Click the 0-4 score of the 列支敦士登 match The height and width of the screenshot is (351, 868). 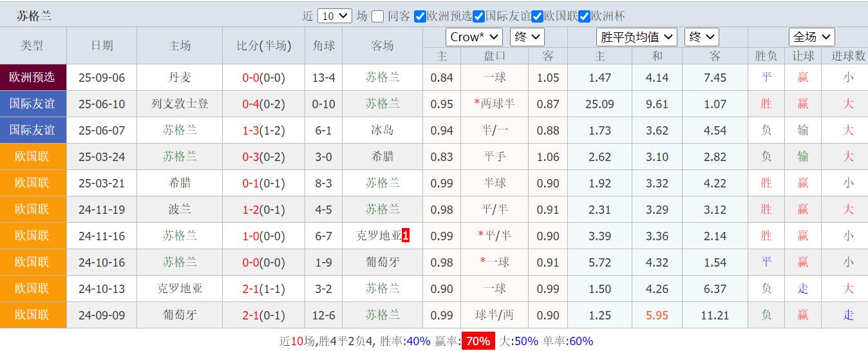tap(250, 104)
